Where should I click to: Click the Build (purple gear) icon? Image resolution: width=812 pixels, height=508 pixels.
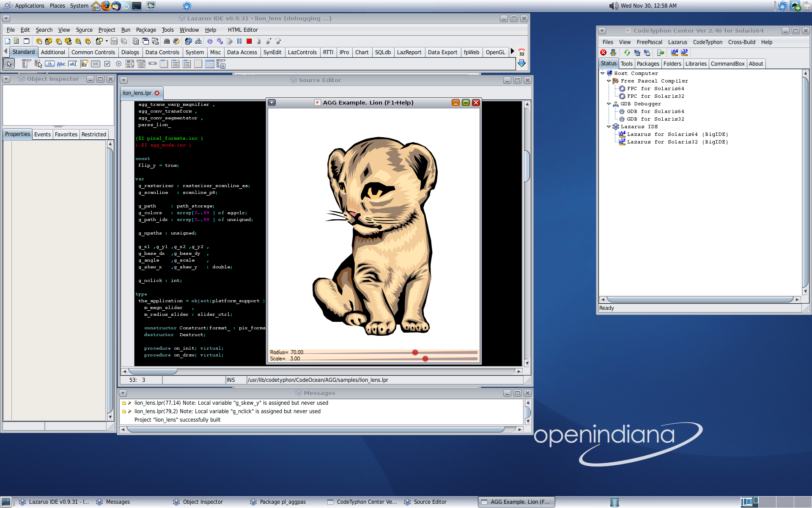tap(210, 41)
